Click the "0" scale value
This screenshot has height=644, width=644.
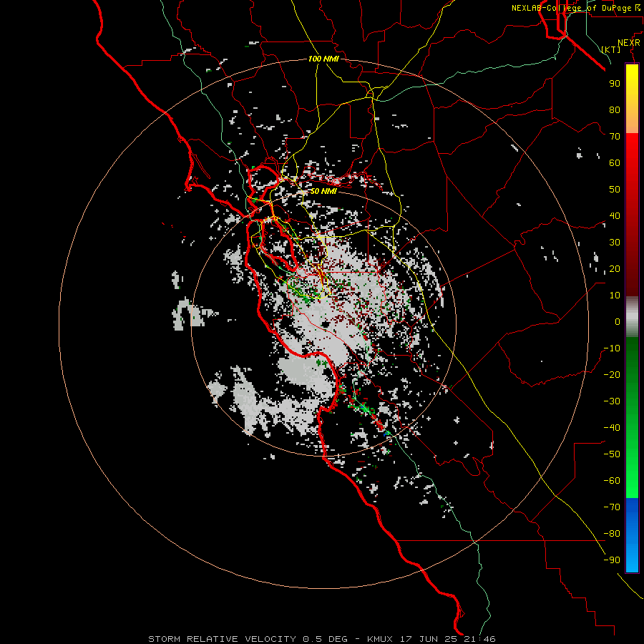coord(618,321)
